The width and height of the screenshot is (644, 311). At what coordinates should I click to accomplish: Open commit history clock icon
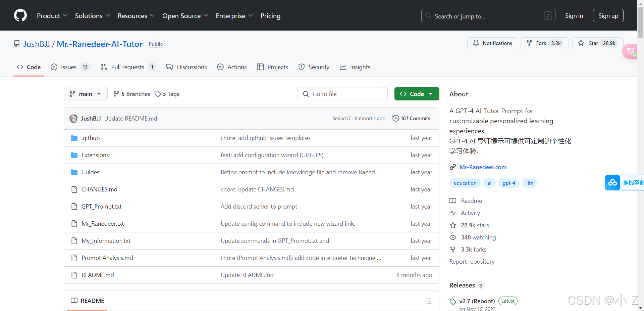click(x=396, y=118)
